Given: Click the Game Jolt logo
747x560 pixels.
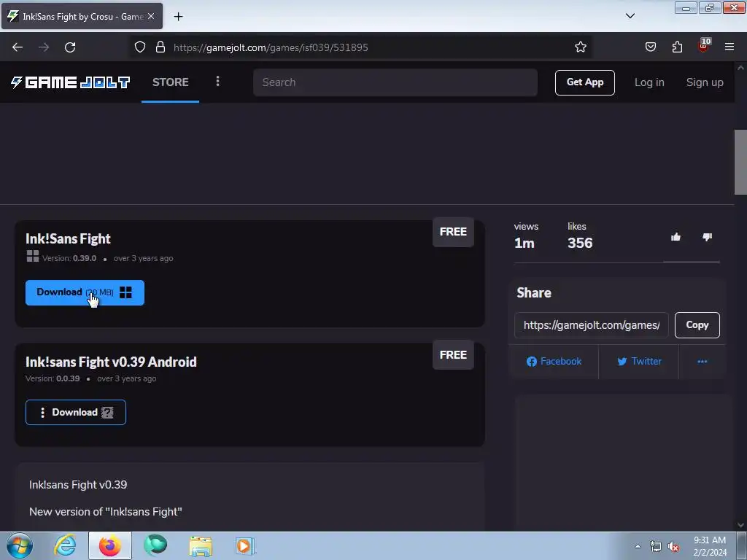Looking at the screenshot, I should pyautogui.click(x=71, y=82).
